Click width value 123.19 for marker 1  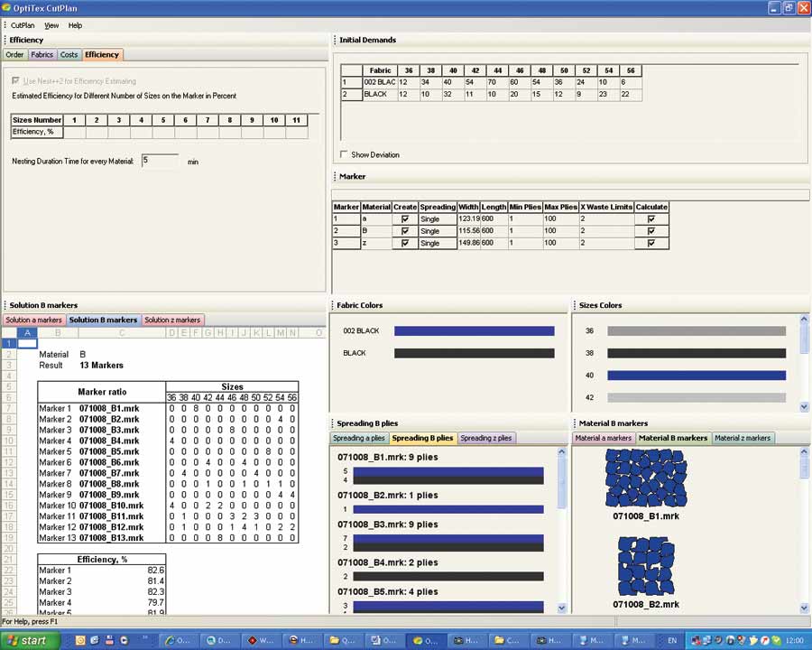[468, 219]
